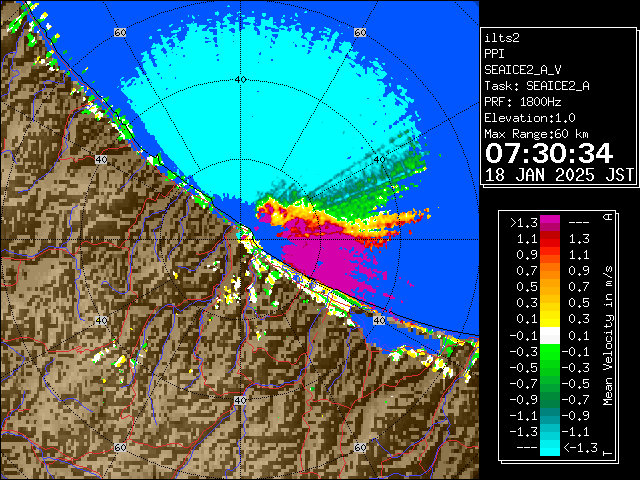Click the 'A' letter at the legend top
Viewport: 640px width, 480px height.
coord(608,217)
